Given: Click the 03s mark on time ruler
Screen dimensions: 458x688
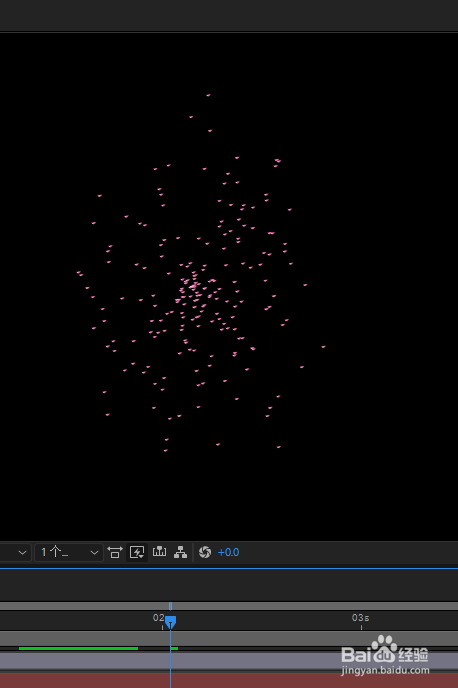Looking at the screenshot, I should [361, 618].
